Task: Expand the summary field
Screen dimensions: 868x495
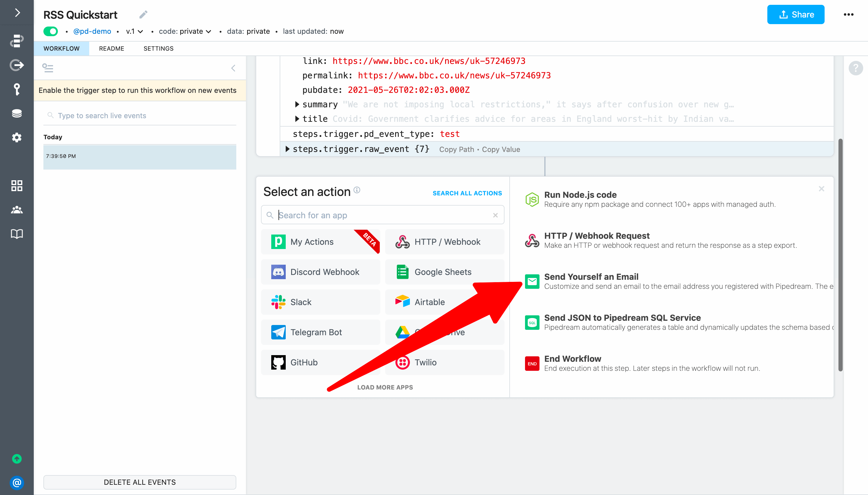Action: coord(297,104)
